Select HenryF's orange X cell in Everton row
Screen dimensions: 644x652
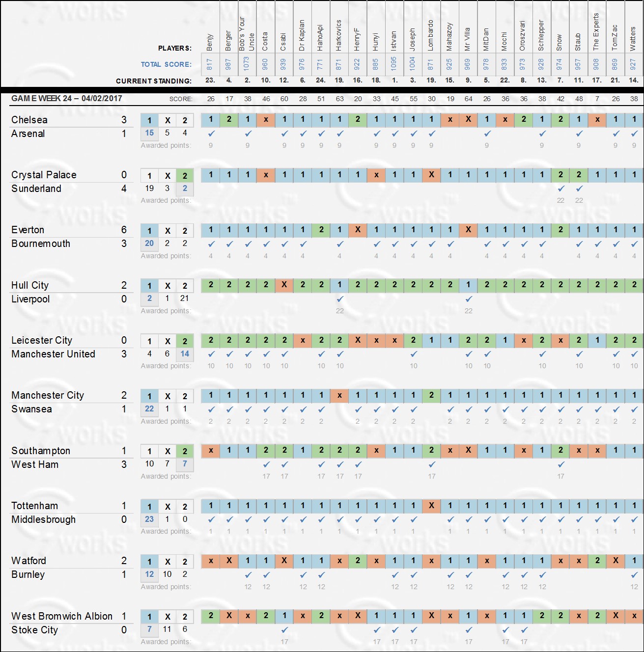[358, 230]
